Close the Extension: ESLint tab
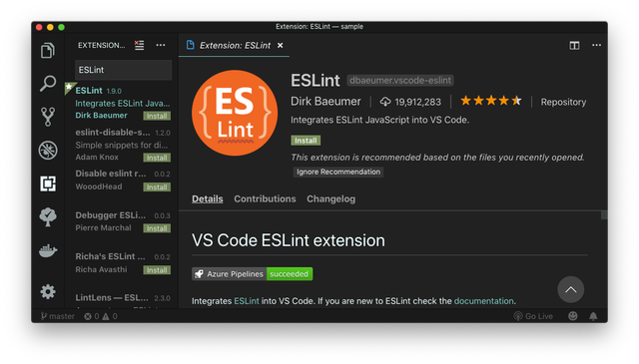 click(280, 46)
